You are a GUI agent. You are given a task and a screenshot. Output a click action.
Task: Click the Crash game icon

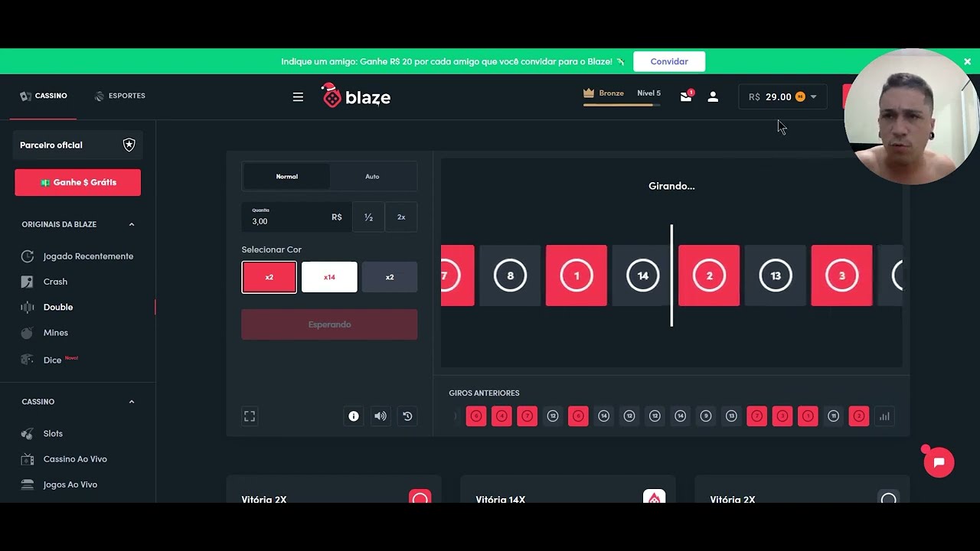tap(28, 282)
